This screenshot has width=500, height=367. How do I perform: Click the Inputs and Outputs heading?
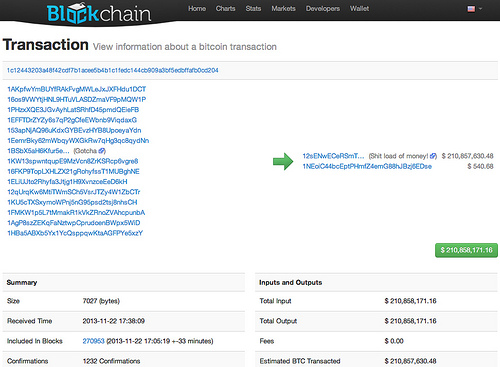coord(291,282)
